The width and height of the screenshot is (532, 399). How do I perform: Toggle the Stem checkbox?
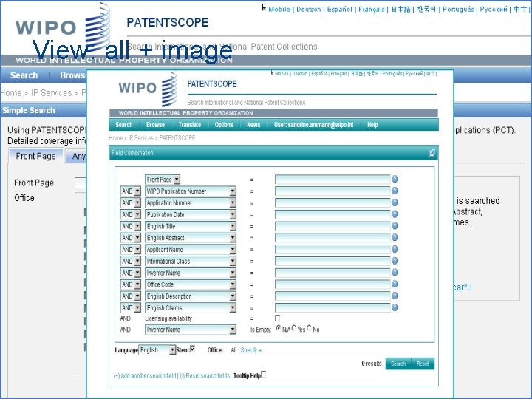[192, 349]
